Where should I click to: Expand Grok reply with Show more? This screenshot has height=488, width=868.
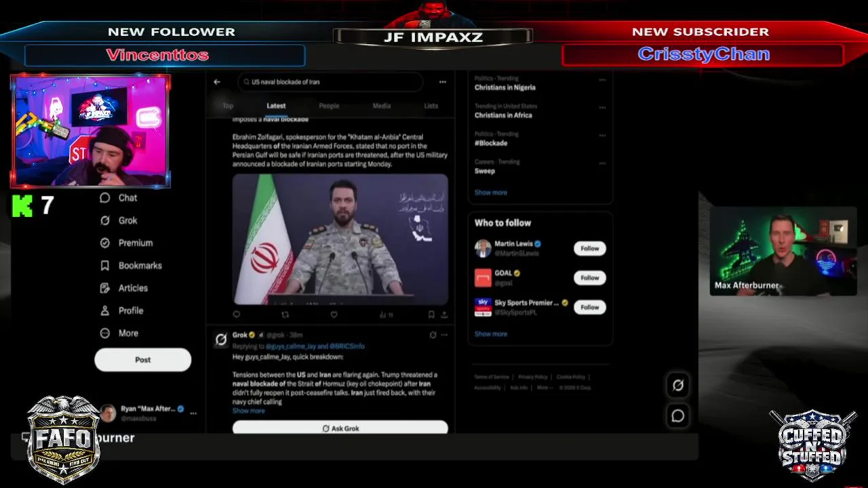[x=248, y=411]
